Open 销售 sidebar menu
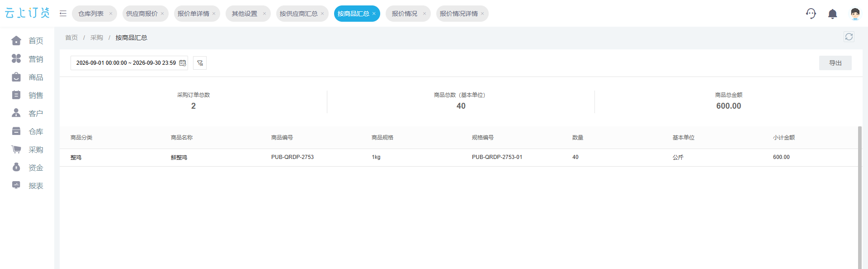 tap(27, 95)
